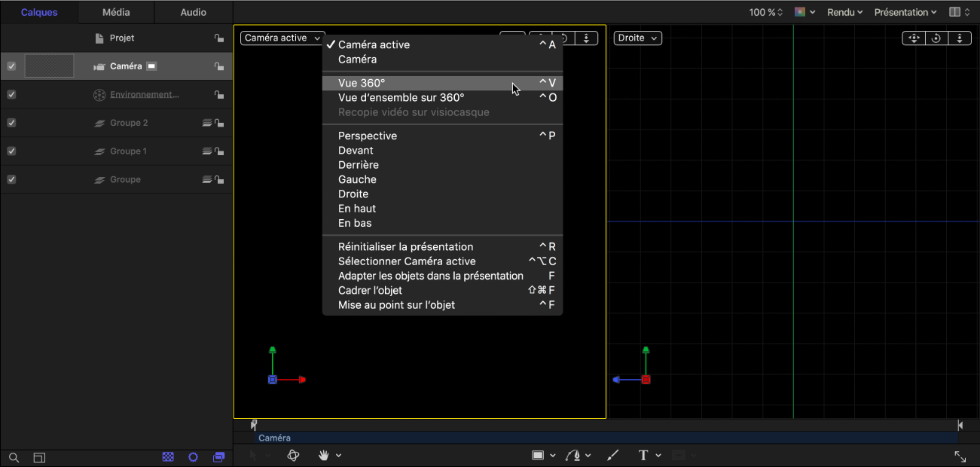
Task: Click the lock icon on Projet row
Action: click(218, 38)
